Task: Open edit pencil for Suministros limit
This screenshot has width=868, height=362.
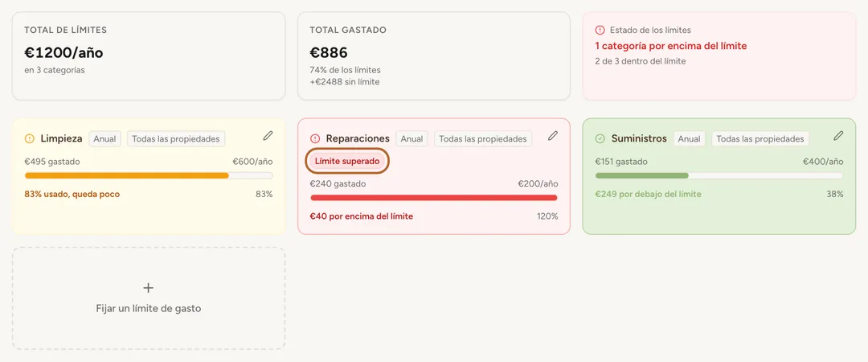Action: pos(838,135)
